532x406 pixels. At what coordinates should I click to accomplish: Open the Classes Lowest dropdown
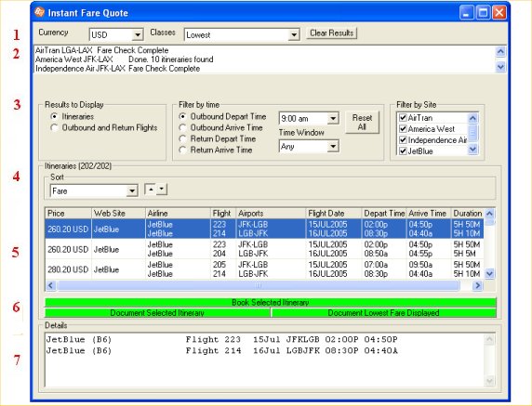[x=294, y=35]
